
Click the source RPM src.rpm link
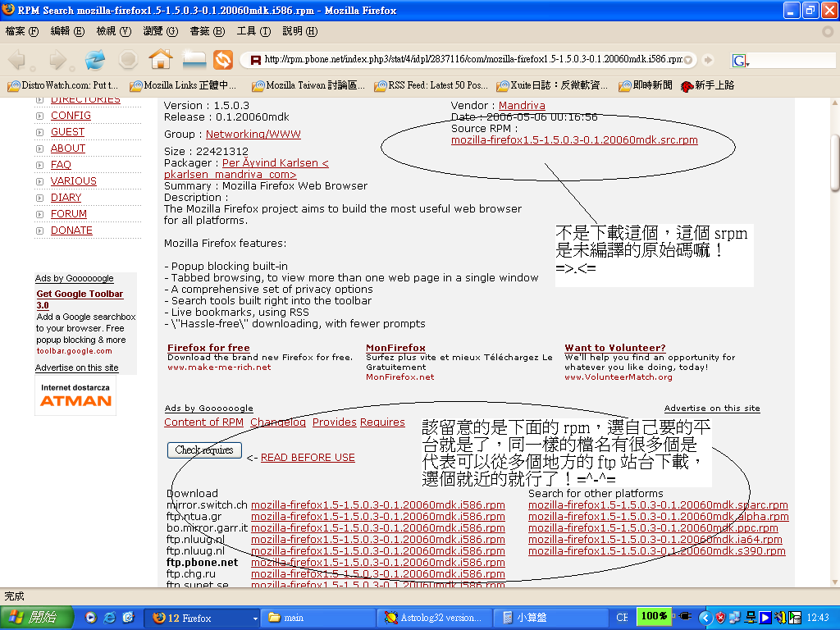click(574, 140)
